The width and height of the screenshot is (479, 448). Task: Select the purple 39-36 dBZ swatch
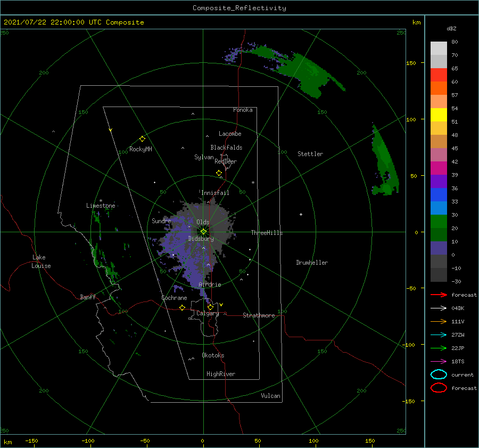[x=439, y=181]
